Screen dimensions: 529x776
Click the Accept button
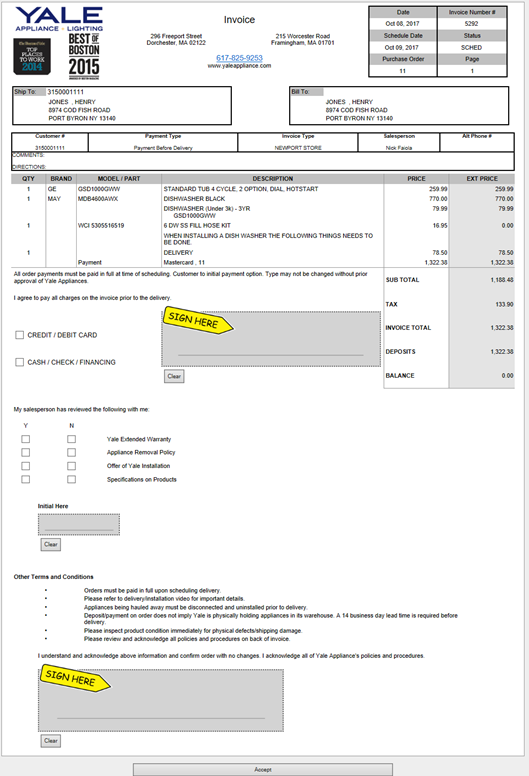pyautogui.click(x=263, y=770)
